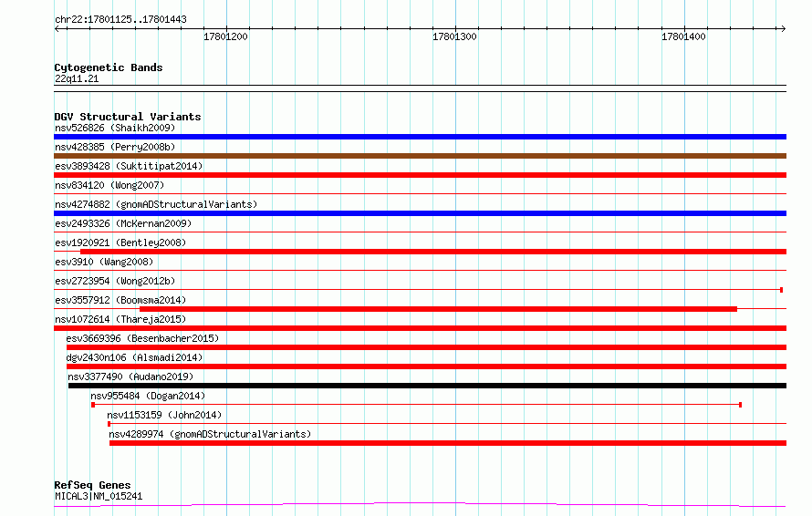Viewport: 812px width, 516px height.
Task: Select variant nsv526826 (Shaikh2009) label
Action: pyautogui.click(x=115, y=128)
